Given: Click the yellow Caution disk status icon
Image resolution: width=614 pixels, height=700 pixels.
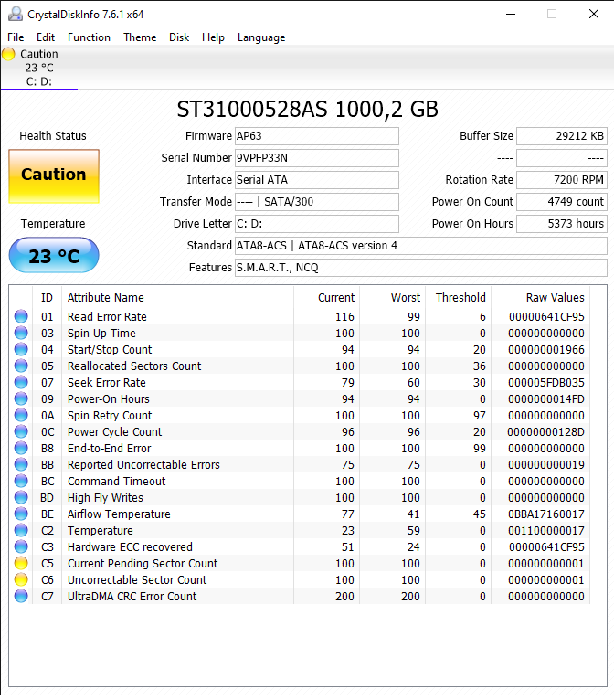Looking at the screenshot, I should click(x=8, y=55).
